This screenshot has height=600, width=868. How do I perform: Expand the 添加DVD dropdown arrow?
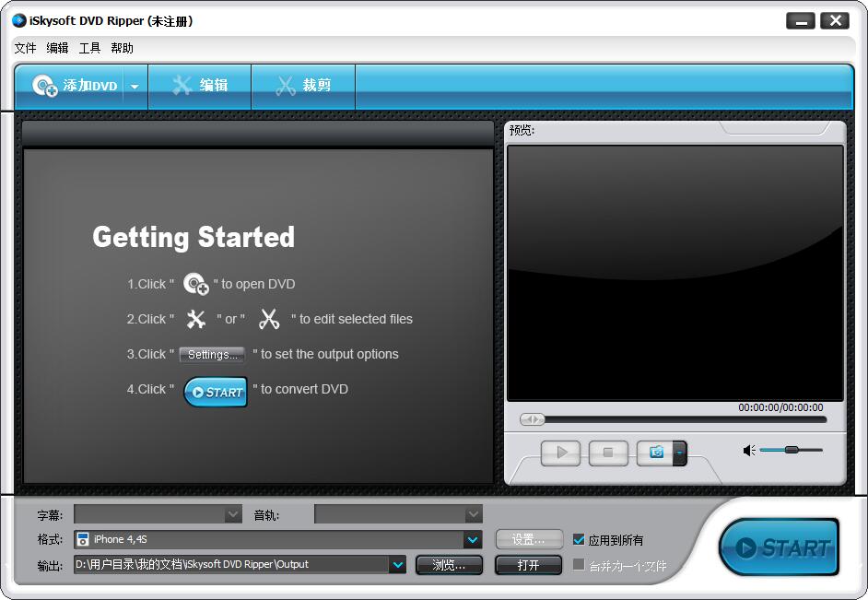pos(135,87)
